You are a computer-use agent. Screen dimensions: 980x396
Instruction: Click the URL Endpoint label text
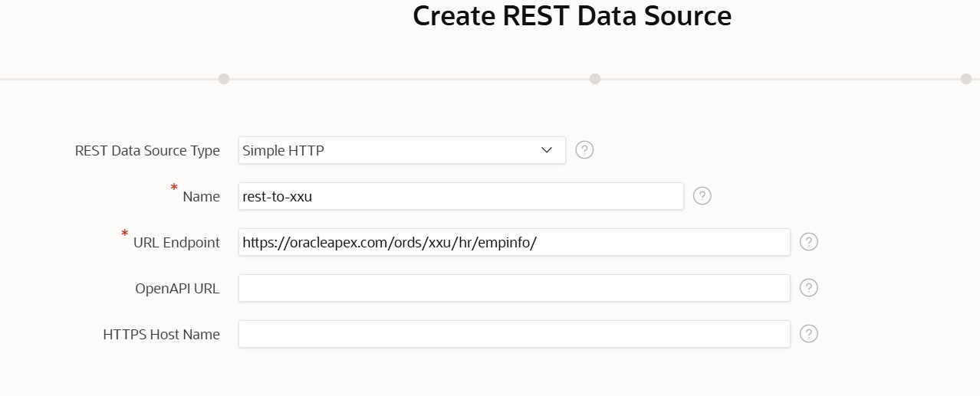tap(176, 243)
